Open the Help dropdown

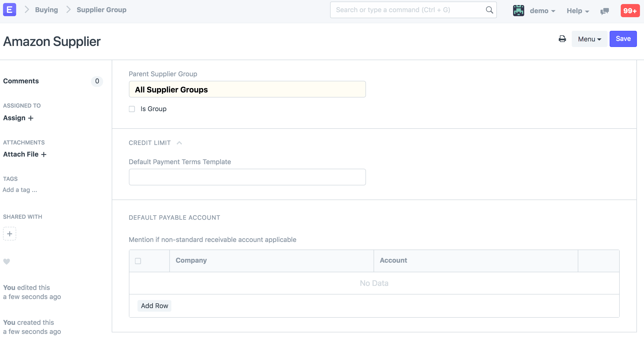578,11
